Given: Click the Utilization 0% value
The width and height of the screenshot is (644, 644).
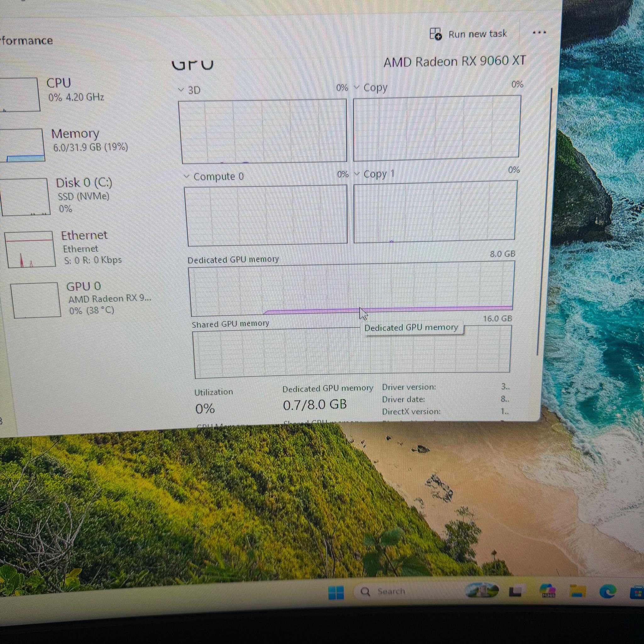Looking at the screenshot, I should (205, 409).
